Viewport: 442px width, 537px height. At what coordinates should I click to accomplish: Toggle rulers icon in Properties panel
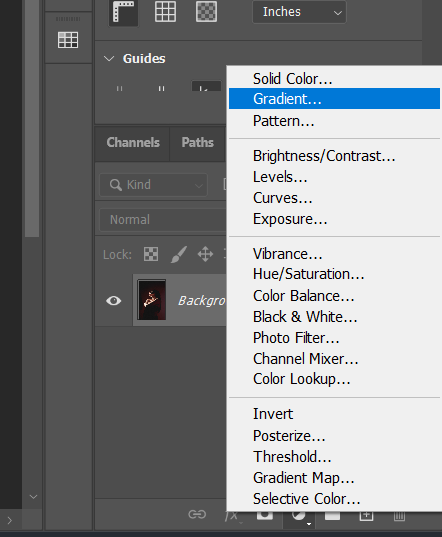point(124,12)
